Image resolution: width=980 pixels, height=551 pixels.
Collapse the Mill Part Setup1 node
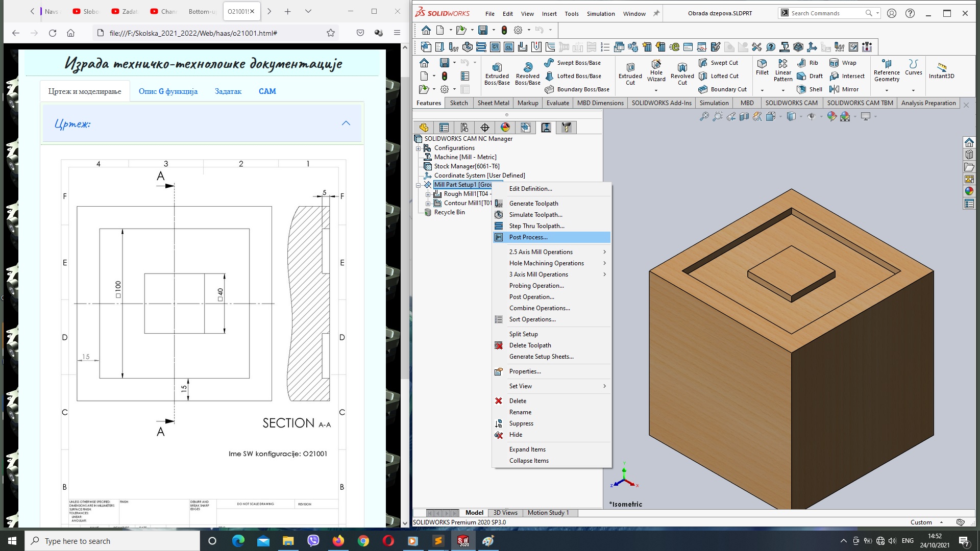(x=419, y=185)
